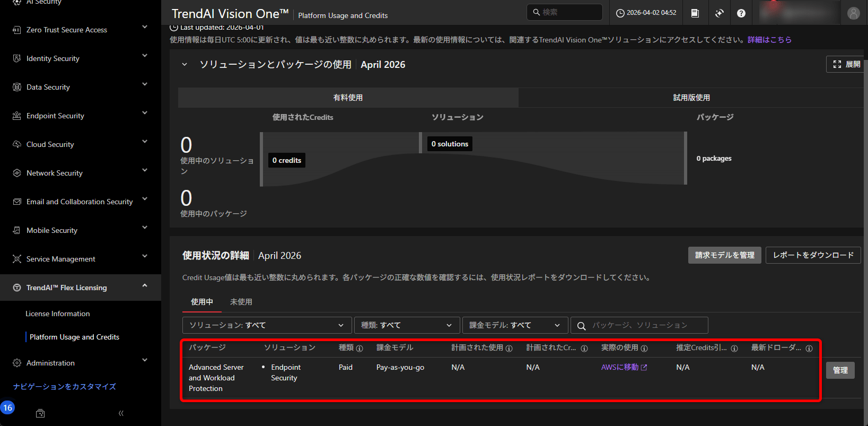Switch to the 試用版使用 tab

(691, 98)
